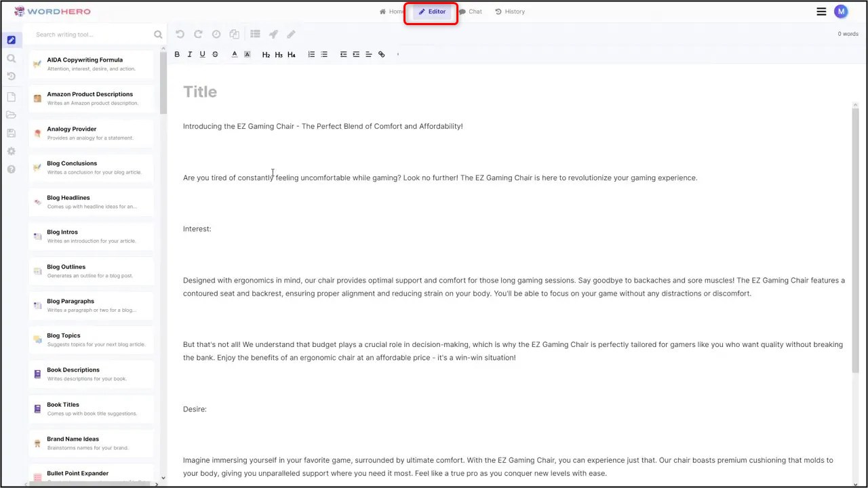Go to the Home menu item
This screenshot has width=868, height=488.
[392, 12]
